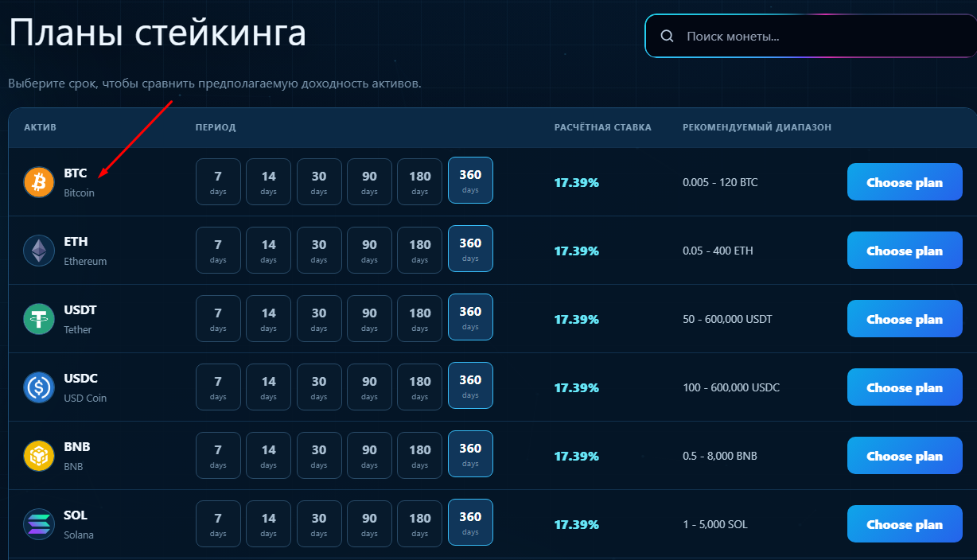Click the range 0.005 - 120 BTC
The width and height of the screenshot is (977, 560).
[720, 182]
